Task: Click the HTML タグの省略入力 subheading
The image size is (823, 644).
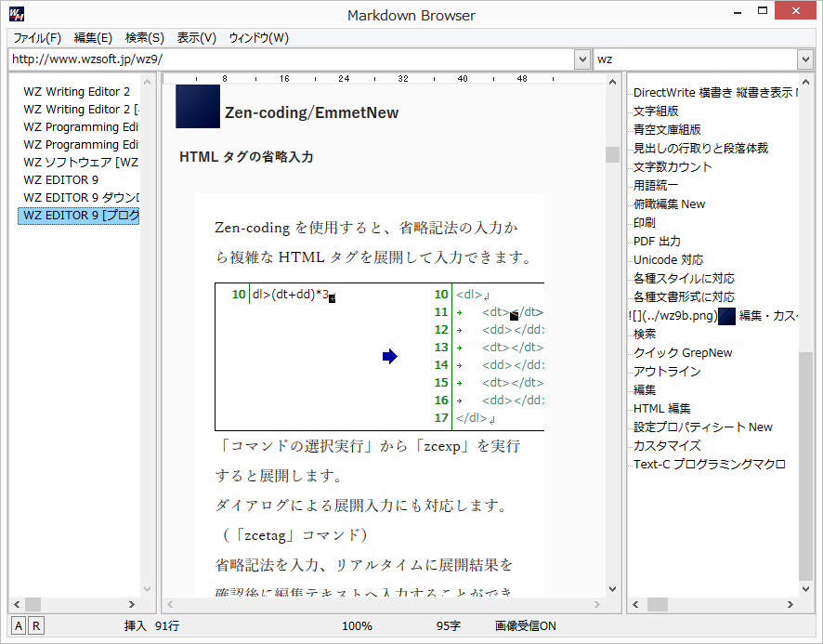Action: (x=247, y=157)
